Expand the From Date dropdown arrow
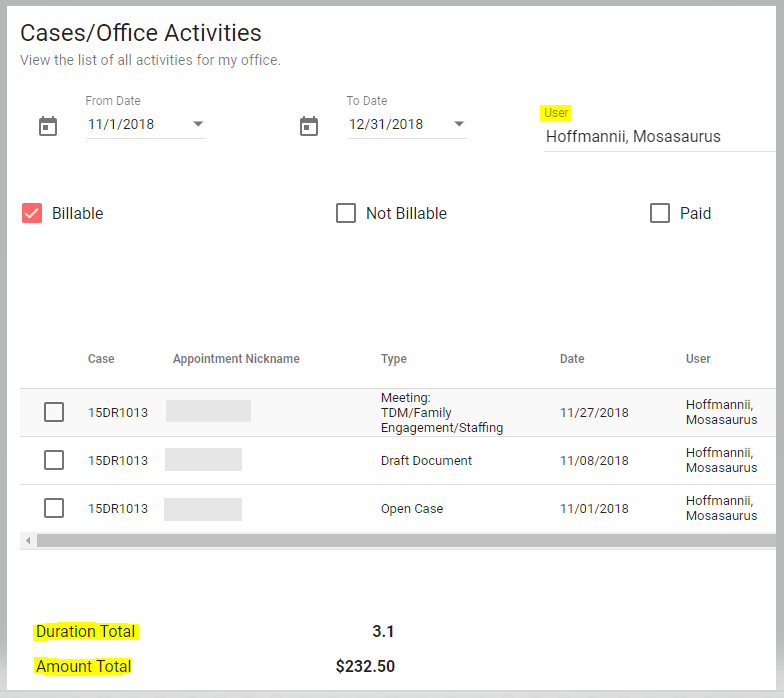Screen dimensions: 784x698 tap(198, 124)
